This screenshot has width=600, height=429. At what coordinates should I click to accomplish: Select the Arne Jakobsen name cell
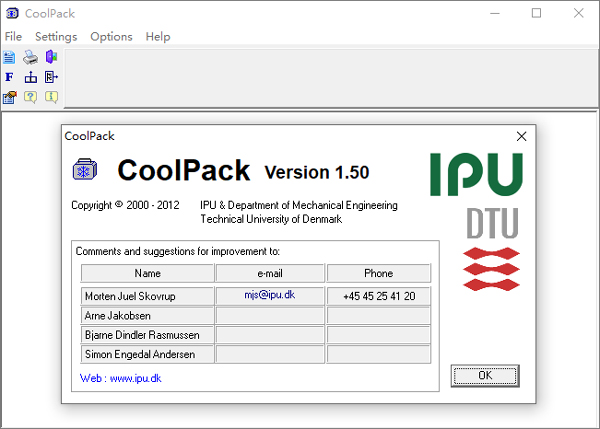click(x=147, y=316)
